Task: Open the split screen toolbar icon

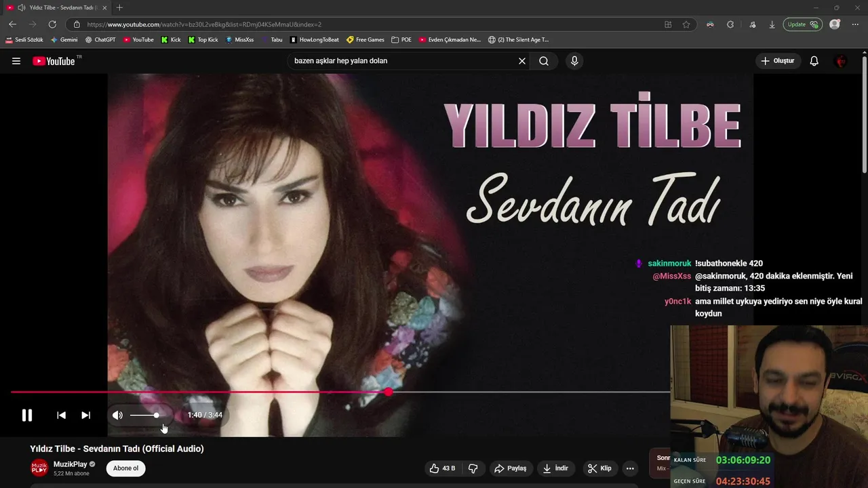Action: [x=668, y=24]
